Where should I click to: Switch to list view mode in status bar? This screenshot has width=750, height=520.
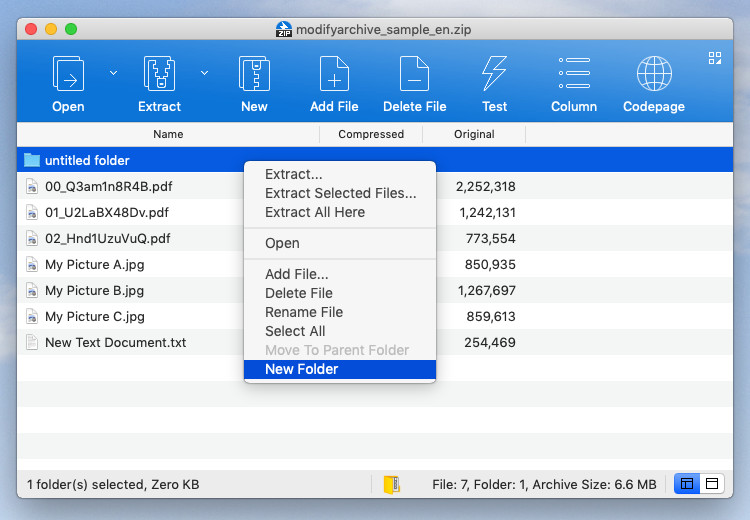(x=687, y=484)
